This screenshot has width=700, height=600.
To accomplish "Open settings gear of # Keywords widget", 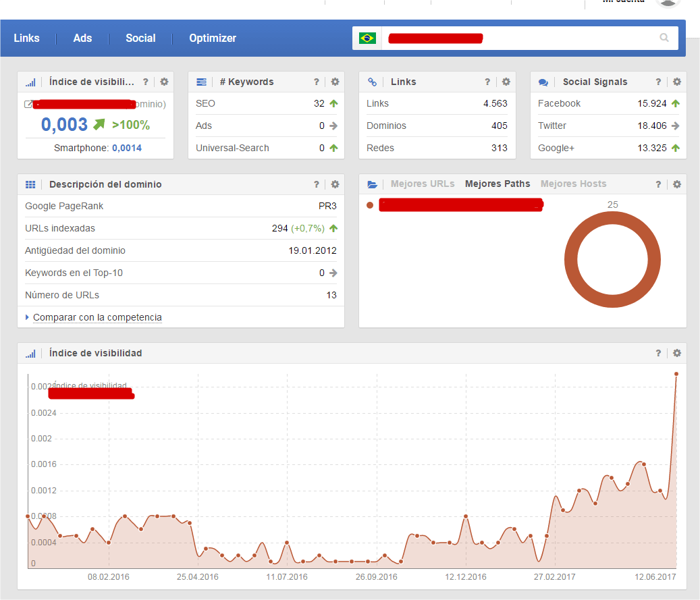I will (x=335, y=82).
